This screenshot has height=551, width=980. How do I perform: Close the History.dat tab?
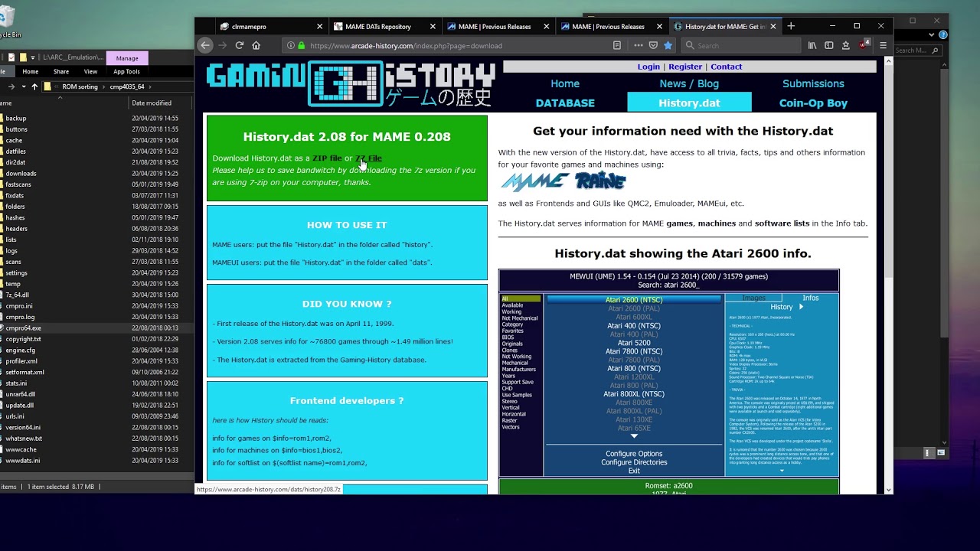[773, 26]
